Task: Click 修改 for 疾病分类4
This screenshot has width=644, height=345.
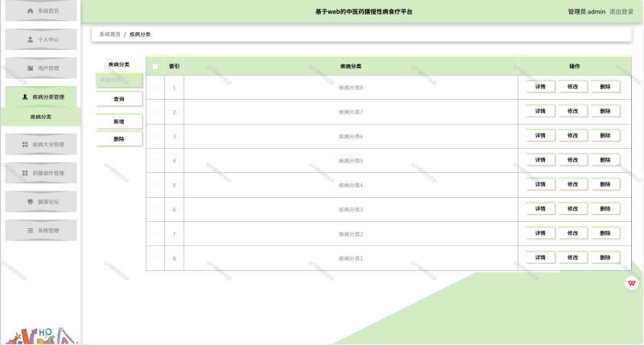Action: 572,184
